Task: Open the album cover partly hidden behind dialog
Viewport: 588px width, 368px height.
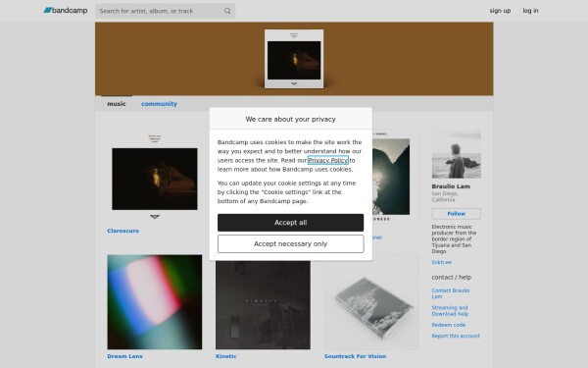Action: (x=396, y=177)
